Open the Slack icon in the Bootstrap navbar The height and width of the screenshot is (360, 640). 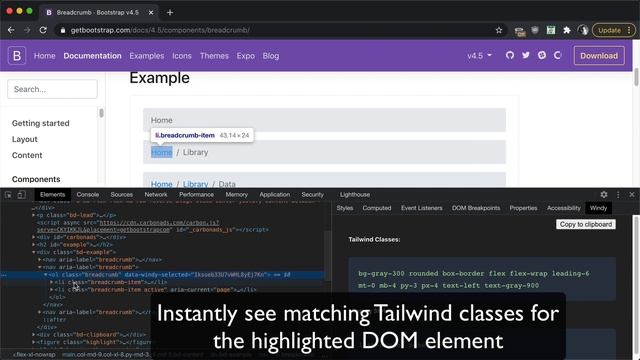point(542,55)
